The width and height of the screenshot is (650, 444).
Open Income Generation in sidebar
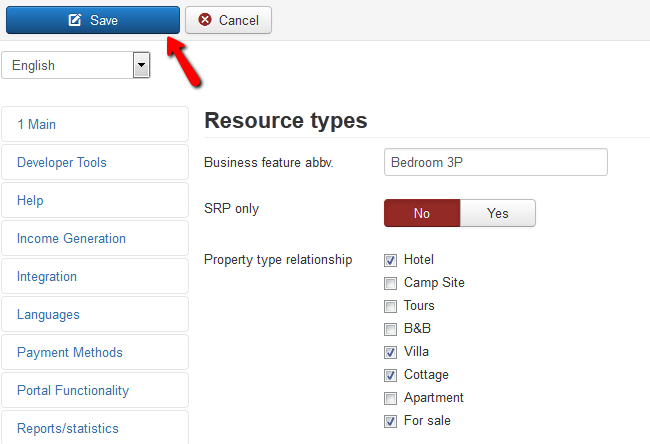(95, 238)
